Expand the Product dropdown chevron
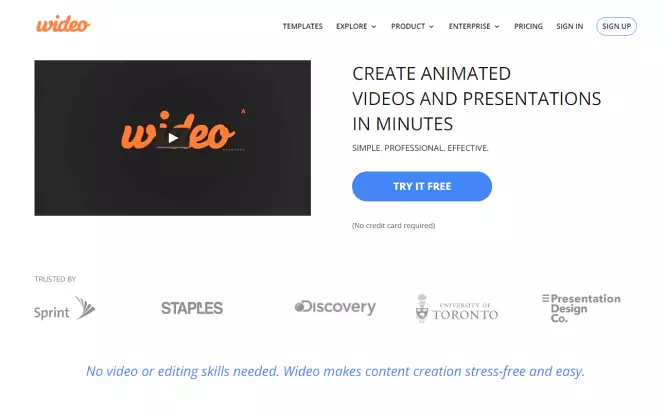The height and width of the screenshot is (413, 664). click(432, 27)
